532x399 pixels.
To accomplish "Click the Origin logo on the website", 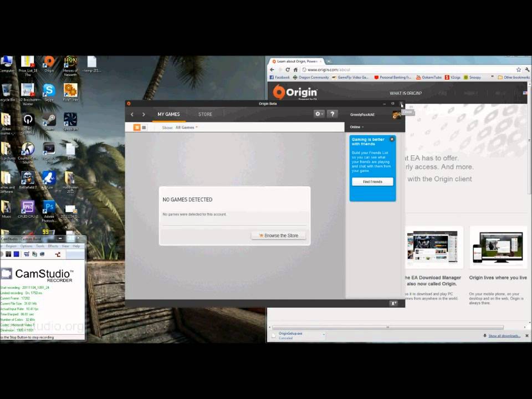I will 295,92.
